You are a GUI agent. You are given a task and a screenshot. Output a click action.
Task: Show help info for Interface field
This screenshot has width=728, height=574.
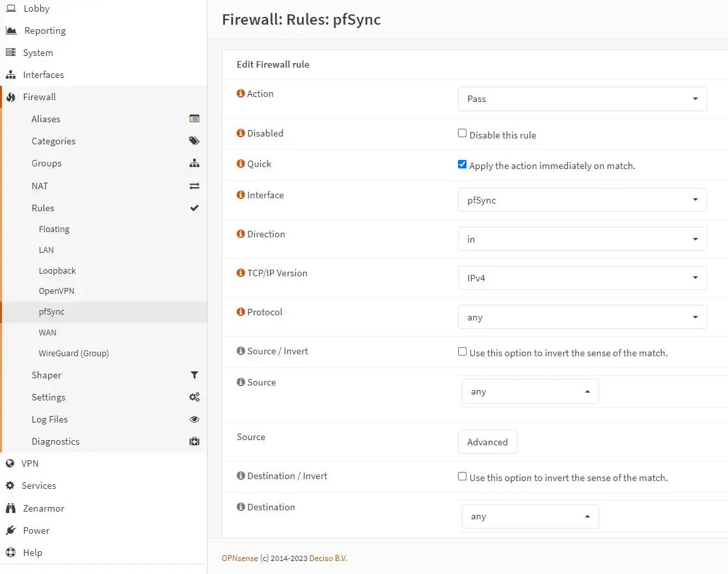241,195
